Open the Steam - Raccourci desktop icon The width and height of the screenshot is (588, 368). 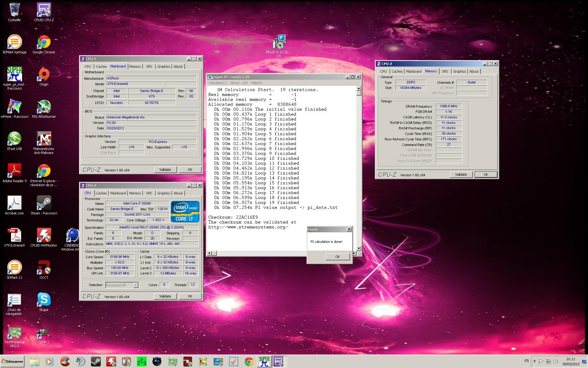44,205
